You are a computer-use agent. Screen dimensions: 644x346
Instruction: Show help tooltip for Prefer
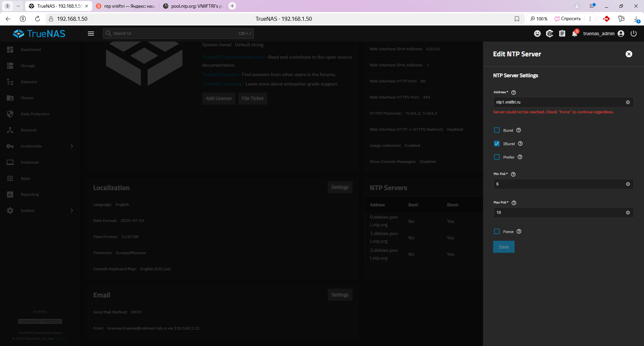[x=520, y=157]
